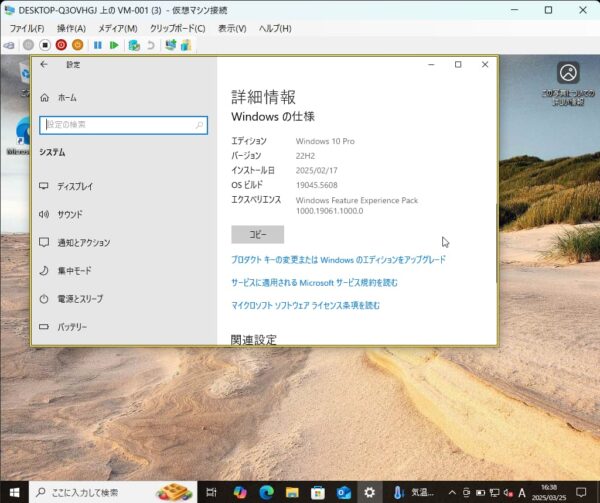Screen dimensions: 600x503
Task: Go to Settings ホーム
Action: 59,98
